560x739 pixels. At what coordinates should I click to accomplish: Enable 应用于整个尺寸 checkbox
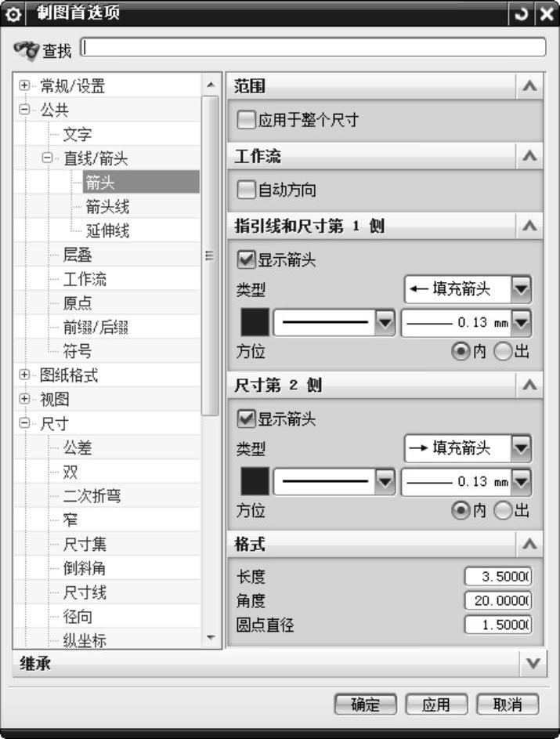pyautogui.click(x=247, y=120)
